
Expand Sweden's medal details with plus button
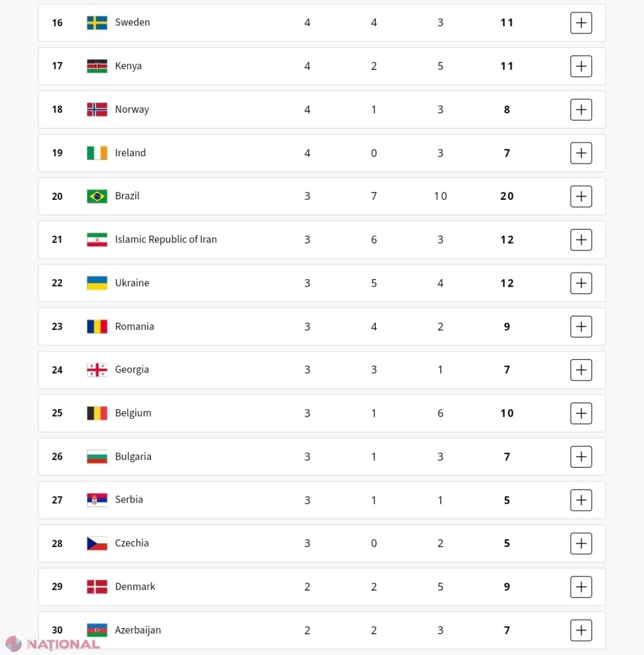click(x=581, y=23)
